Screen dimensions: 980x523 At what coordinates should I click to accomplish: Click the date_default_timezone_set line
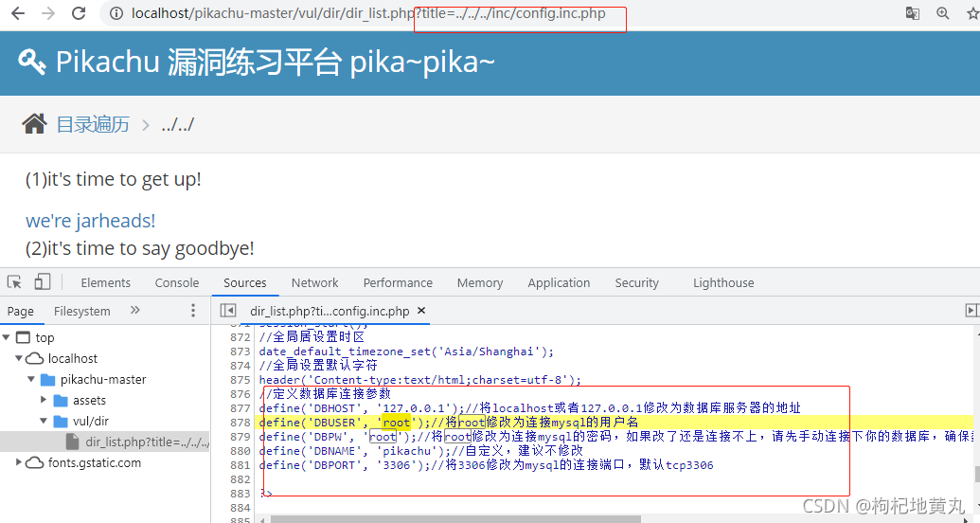point(406,352)
